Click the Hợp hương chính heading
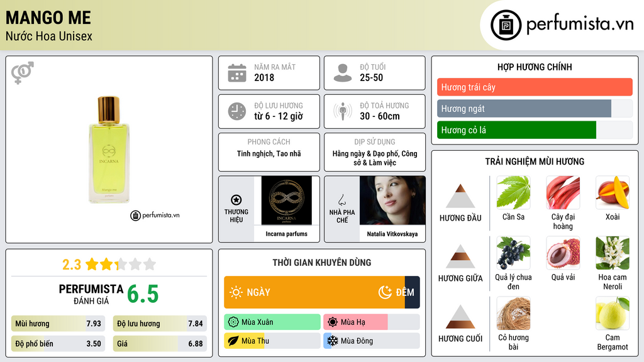The height and width of the screenshot is (362, 644). (x=535, y=67)
